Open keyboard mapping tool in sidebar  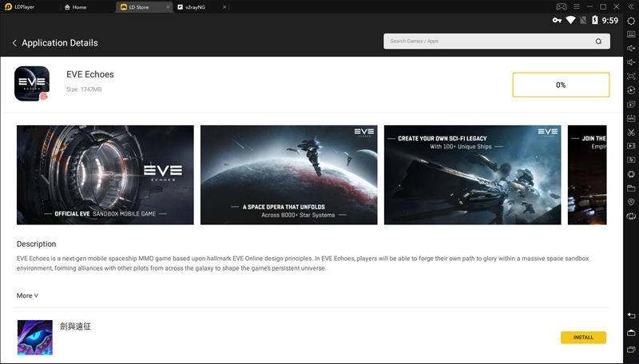tap(631, 34)
